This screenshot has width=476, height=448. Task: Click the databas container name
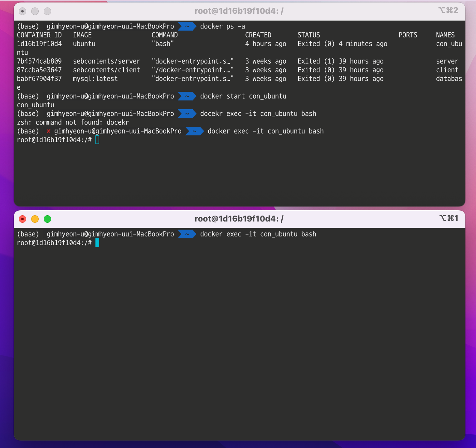pyautogui.click(x=449, y=79)
